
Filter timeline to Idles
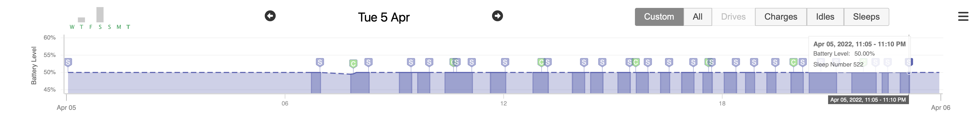825,17
